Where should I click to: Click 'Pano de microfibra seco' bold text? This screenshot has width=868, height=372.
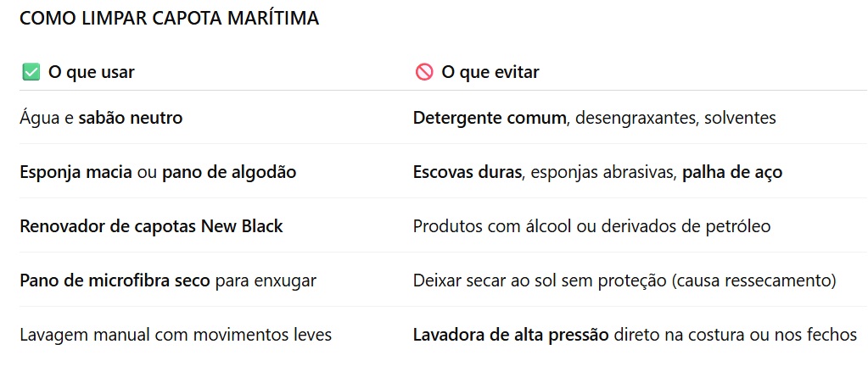click(115, 280)
